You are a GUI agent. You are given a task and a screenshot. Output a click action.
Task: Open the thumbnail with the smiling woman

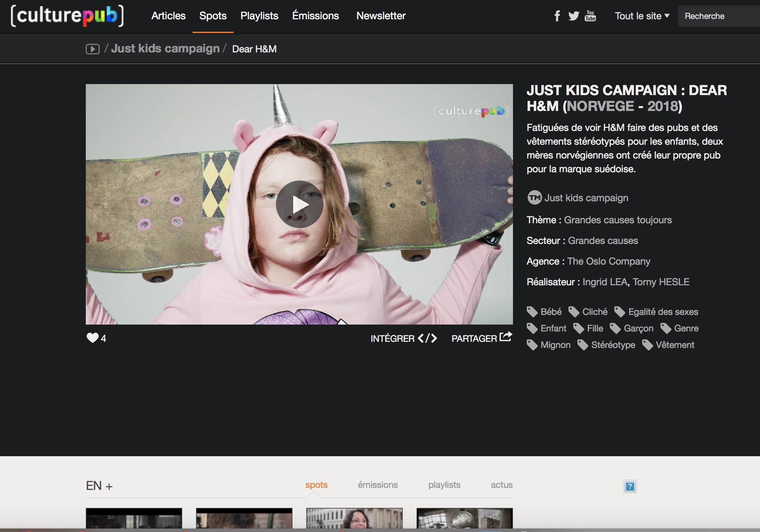(x=355, y=518)
